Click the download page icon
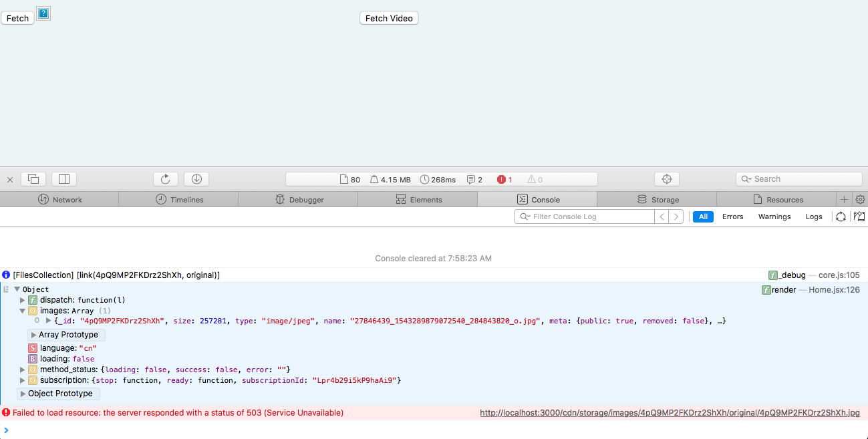Viewport: 868px width, 439px height. 196,178
